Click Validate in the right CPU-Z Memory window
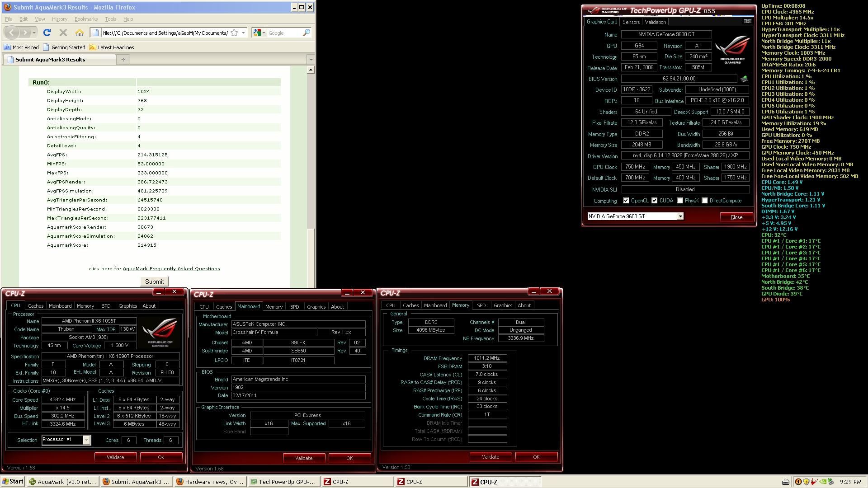Image resolution: width=868 pixels, height=488 pixels. (x=491, y=457)
